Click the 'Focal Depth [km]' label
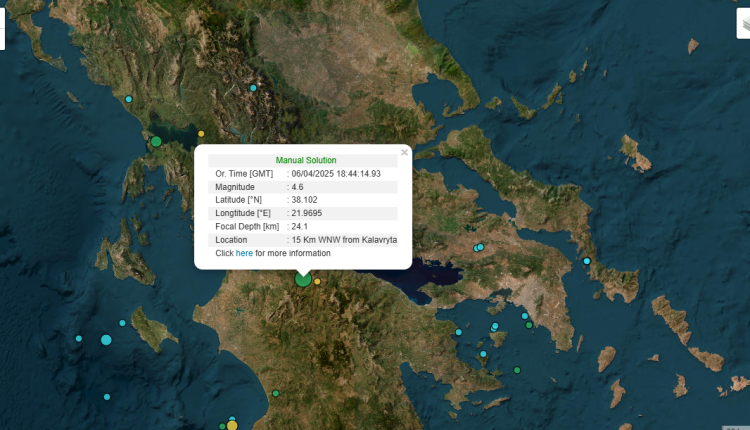 (247, 227)
